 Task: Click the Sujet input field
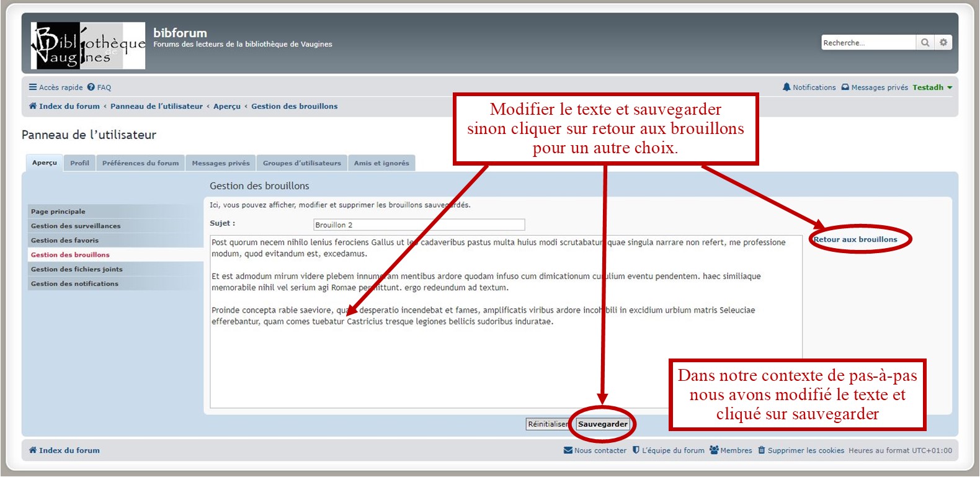pos(419,225)
